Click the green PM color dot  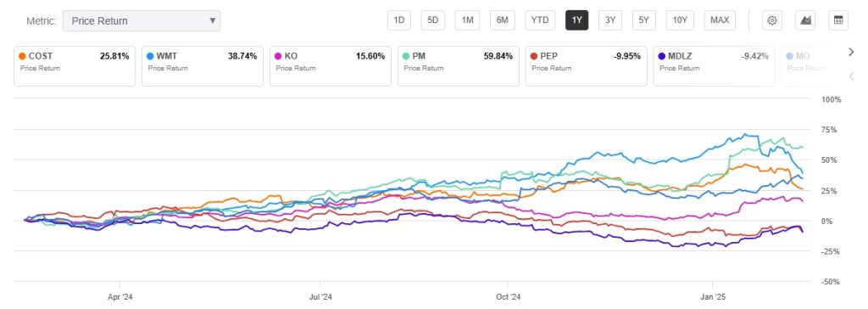tap(406, 56)
